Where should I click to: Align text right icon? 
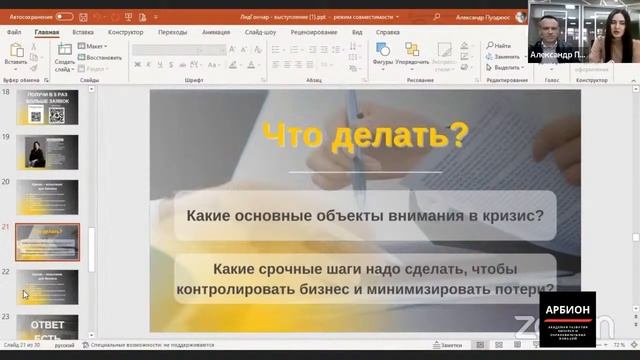click(x=298, y=65)
